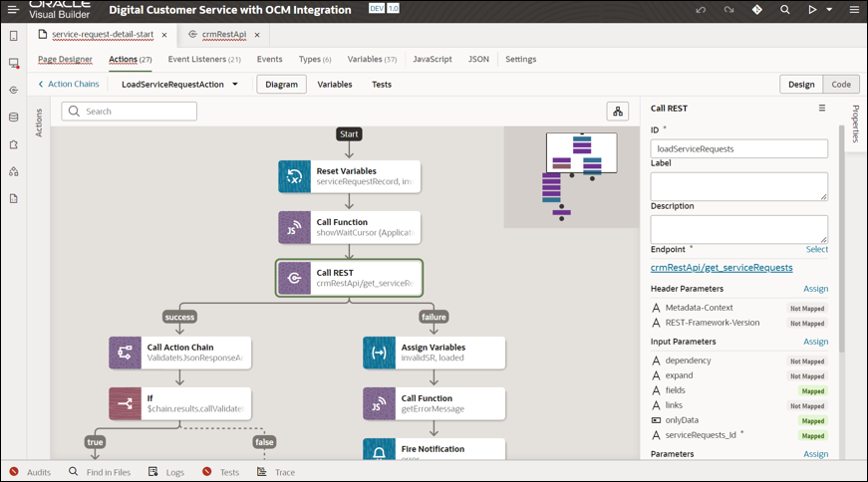Click the Label text area

tap(739, 186)
